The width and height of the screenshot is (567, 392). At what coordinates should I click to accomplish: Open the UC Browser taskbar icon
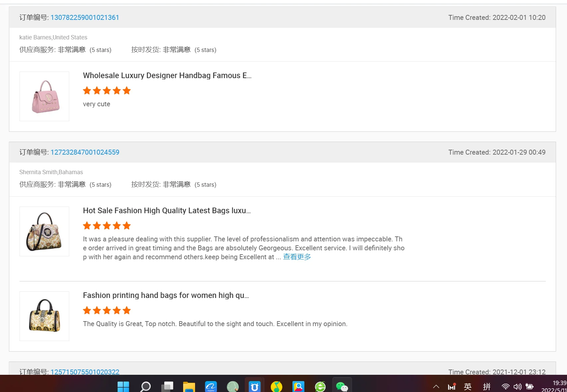pos(255,386)
